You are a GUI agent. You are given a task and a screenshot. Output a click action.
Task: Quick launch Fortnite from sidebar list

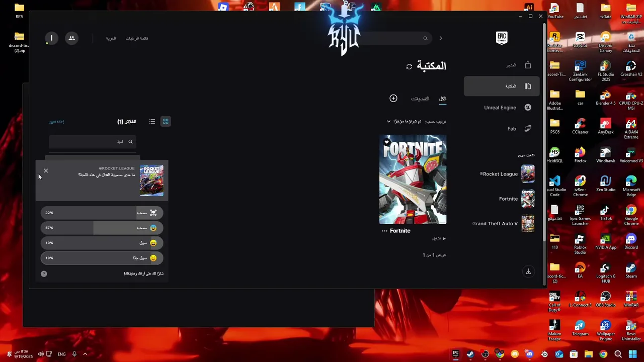coord(516,199)
